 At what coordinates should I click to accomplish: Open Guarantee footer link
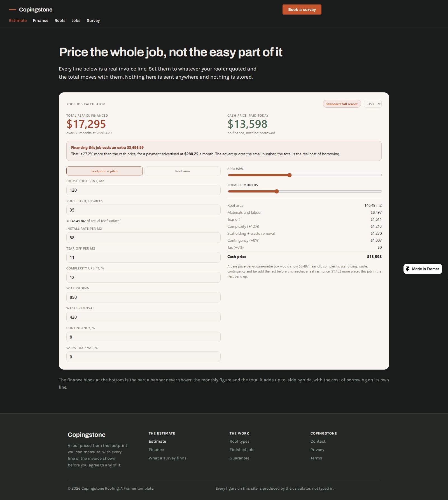point(239,458)
